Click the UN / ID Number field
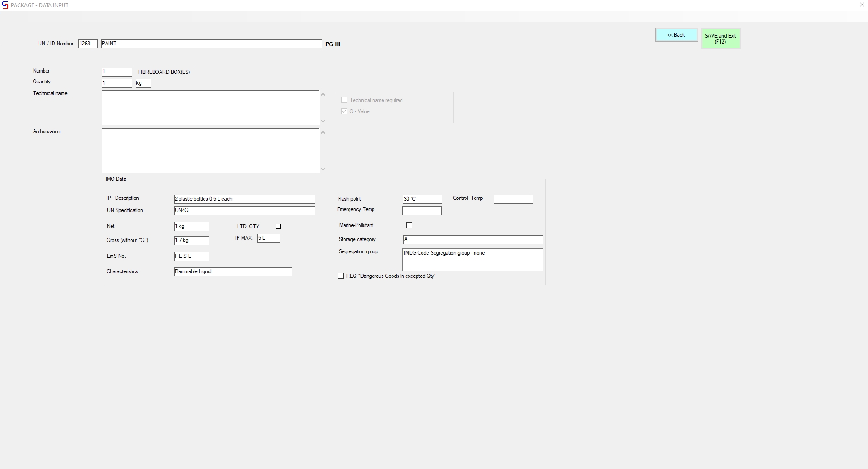Screen dimensions: 868x469 88,44
